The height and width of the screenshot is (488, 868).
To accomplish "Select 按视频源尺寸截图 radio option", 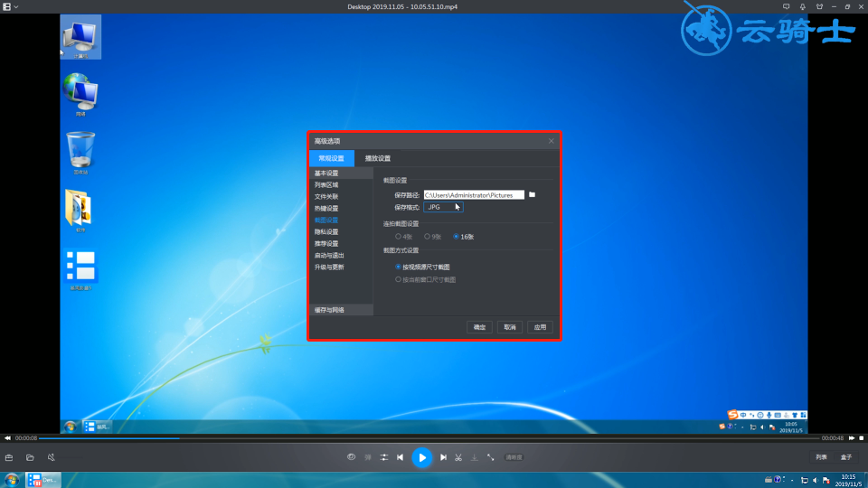I will [422, 267].
